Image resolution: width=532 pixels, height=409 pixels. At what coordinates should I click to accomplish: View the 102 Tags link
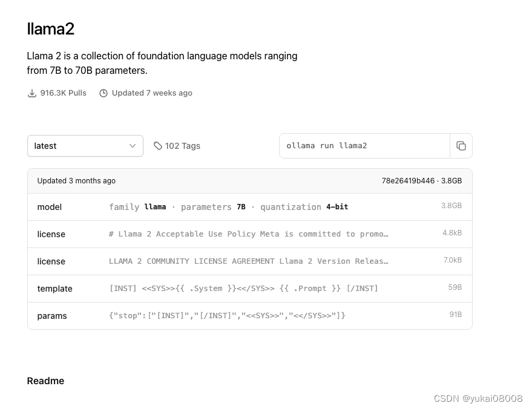tap(177, 146)
